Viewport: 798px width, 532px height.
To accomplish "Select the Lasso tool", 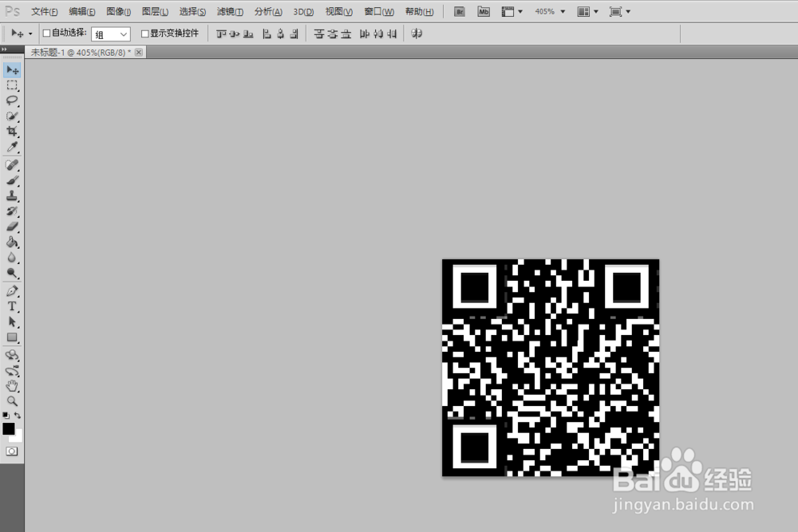I will [x=12, y=100].
